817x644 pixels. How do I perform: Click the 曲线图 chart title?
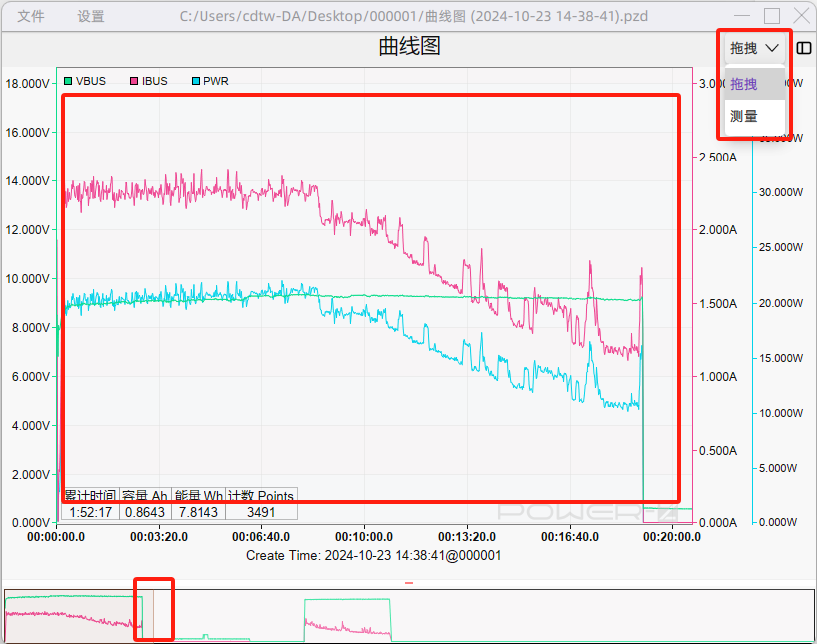[x=409, y=46]
